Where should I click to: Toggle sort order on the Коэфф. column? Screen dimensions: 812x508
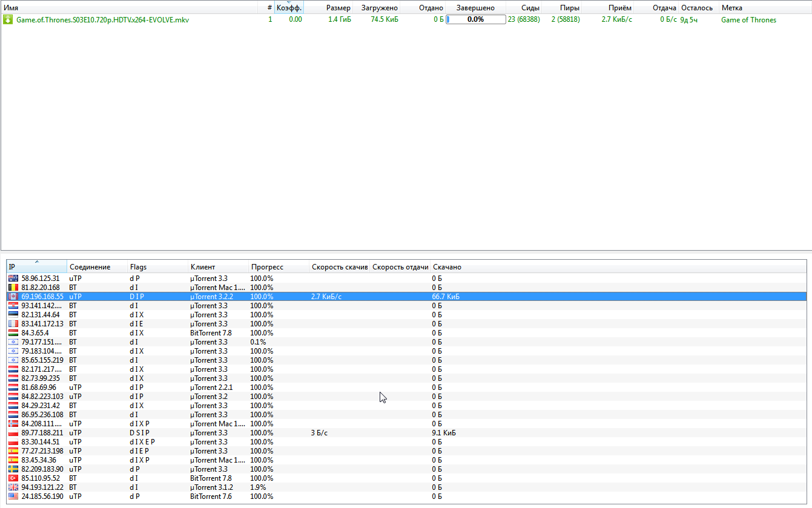coord(289,8)
